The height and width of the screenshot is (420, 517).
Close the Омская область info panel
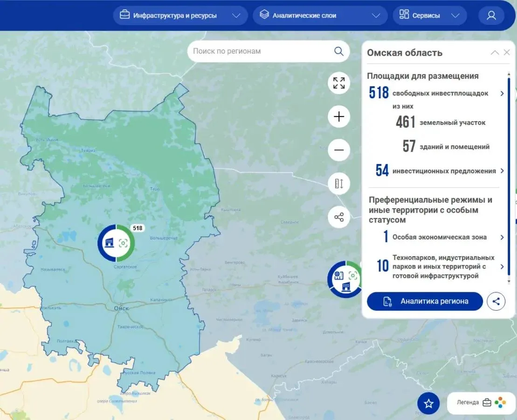(x=507, y=53)
